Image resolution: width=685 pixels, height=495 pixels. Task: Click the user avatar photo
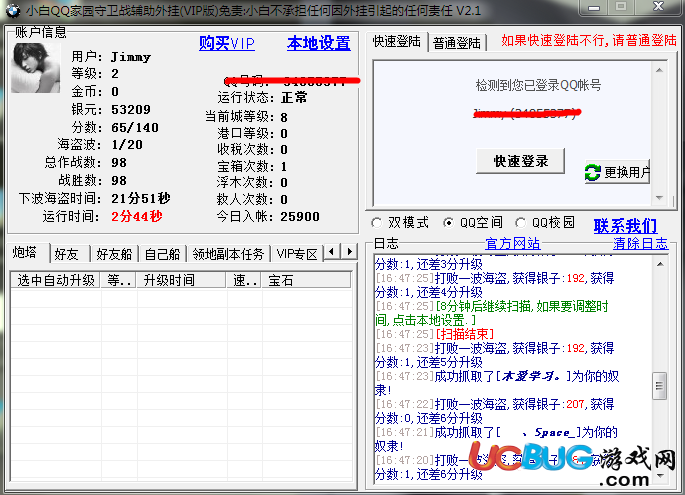(x=35, y=67)
